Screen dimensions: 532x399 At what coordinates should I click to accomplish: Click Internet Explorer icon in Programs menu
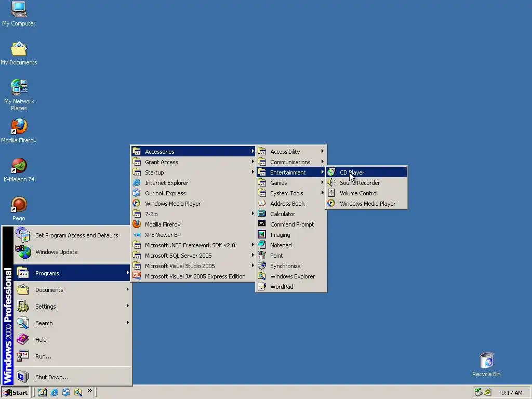pyautogui.click(x=137, y=182)
